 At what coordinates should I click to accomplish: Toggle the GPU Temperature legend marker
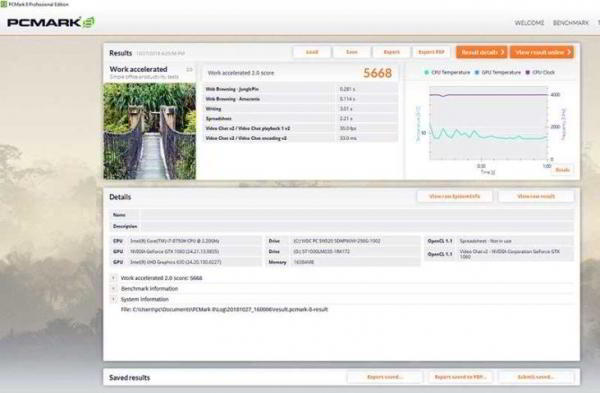477,72
